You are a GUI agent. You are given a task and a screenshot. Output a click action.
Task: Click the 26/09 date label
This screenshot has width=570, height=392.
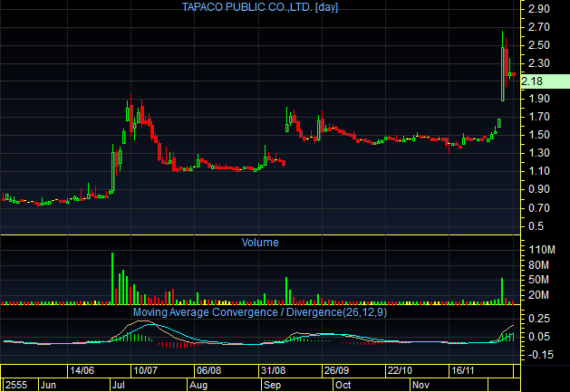[336, 370]
